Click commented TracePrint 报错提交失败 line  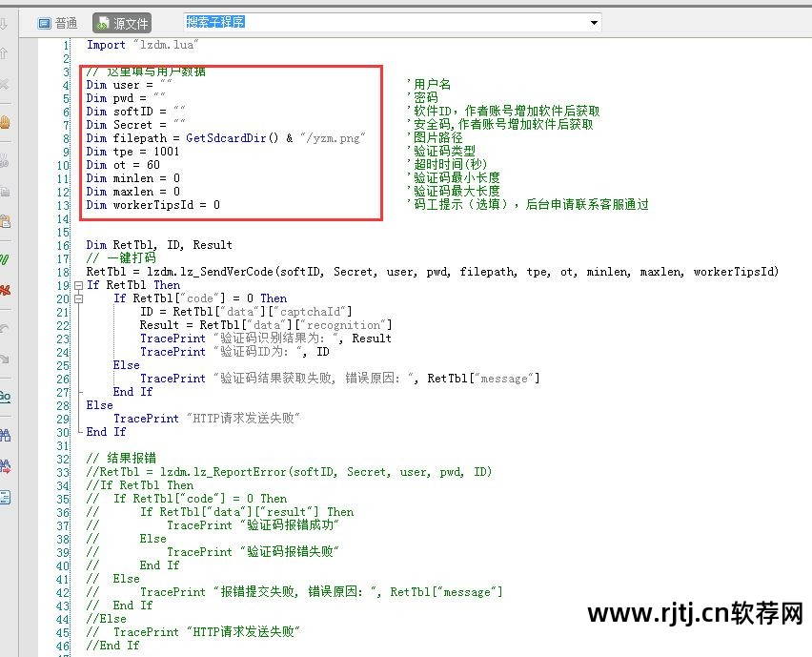pos(294,592)
